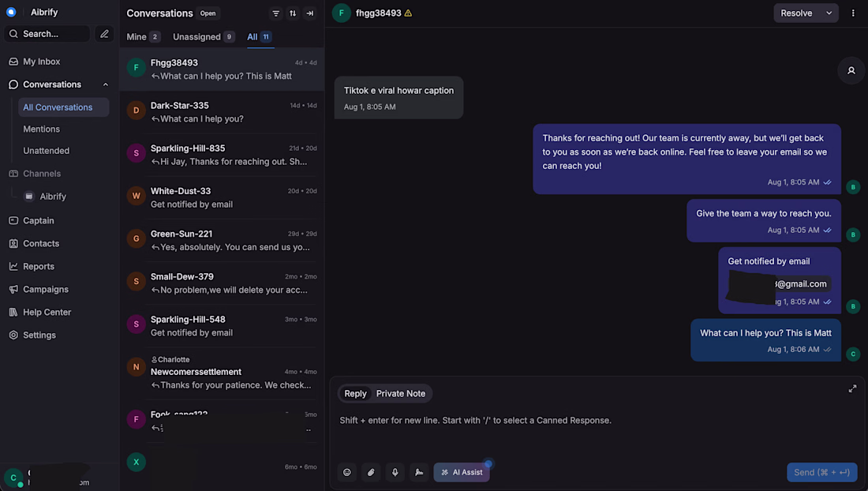Viewport: 868px width, 491px height.
Task: Switch to the Unassigned conversations tab
Action: coord(204,37)
